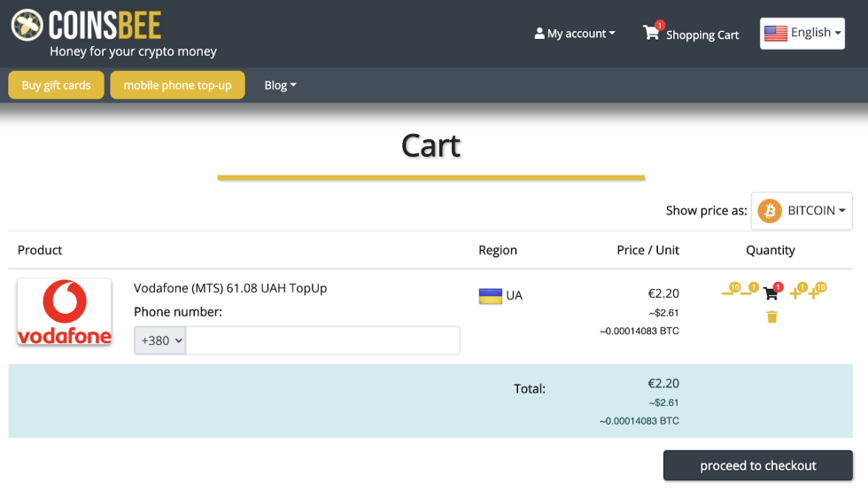Click the UA region text

pos(515,295)
